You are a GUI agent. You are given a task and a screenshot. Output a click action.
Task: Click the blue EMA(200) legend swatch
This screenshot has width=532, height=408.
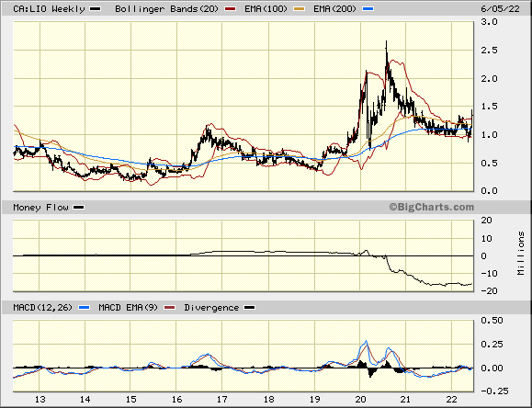coord(368,9)
